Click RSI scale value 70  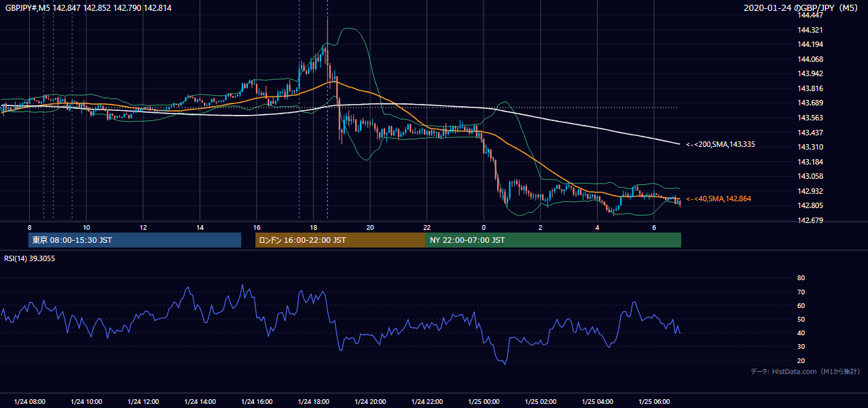[801, 292]
